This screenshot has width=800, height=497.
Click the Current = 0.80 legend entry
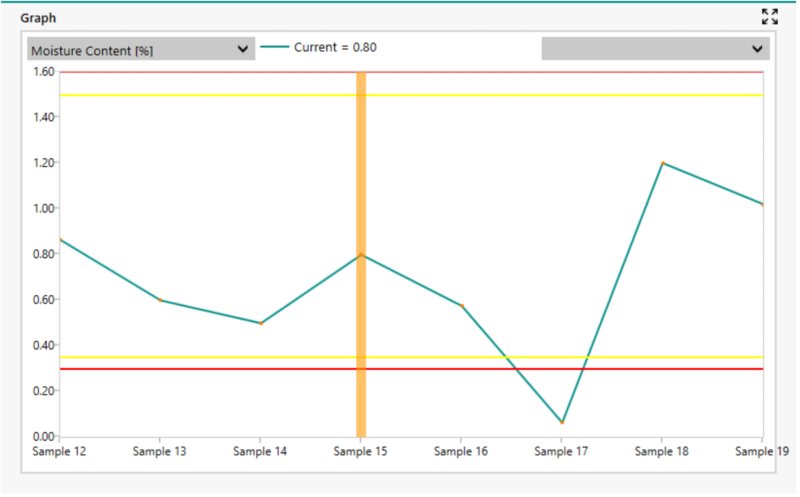[318, 47]
